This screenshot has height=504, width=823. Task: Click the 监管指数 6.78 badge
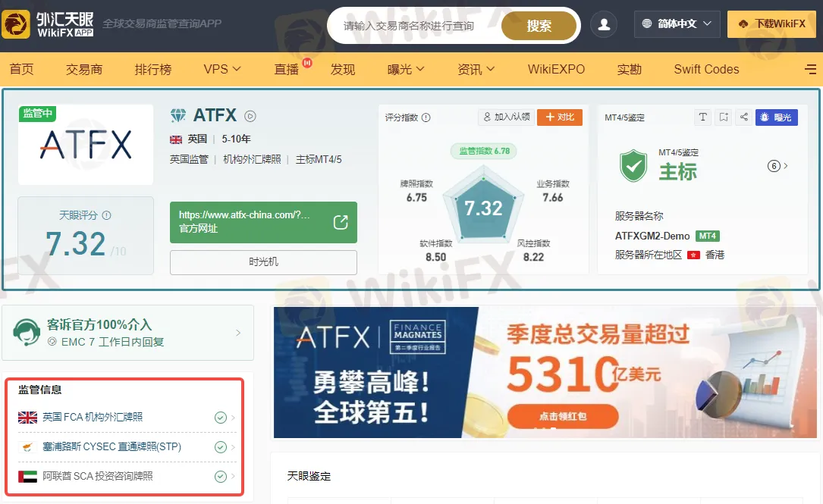[x=484, y=151]
